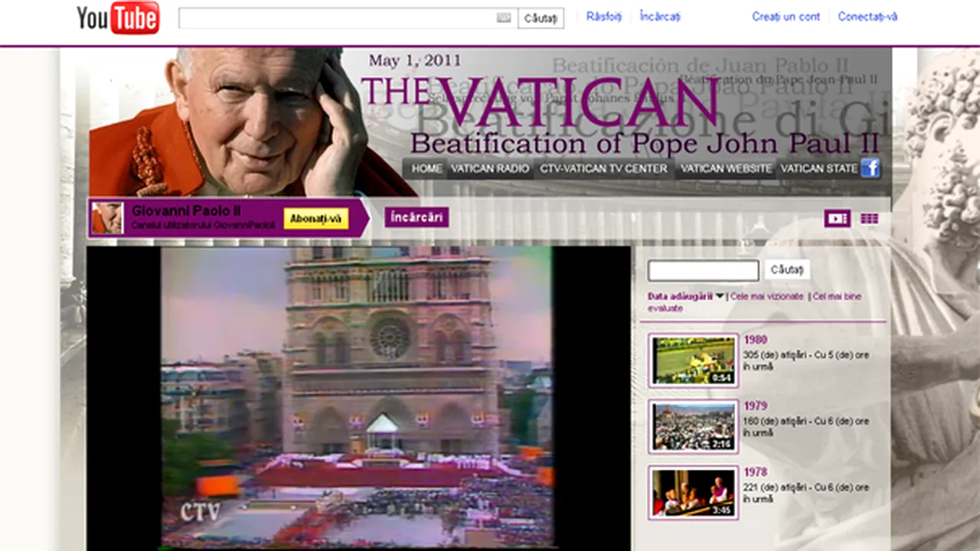Click the Data adăugării sort label

click(x=680, y=296)
